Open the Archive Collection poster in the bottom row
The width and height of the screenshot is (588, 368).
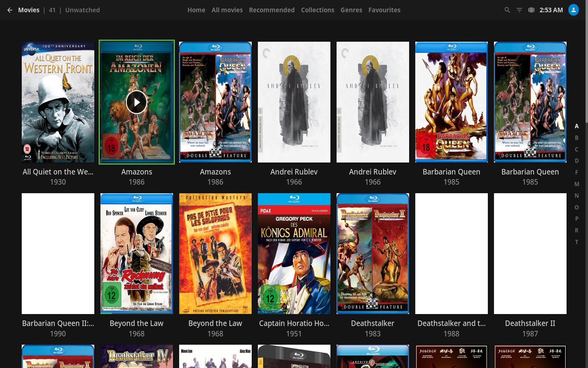[373, 356]
